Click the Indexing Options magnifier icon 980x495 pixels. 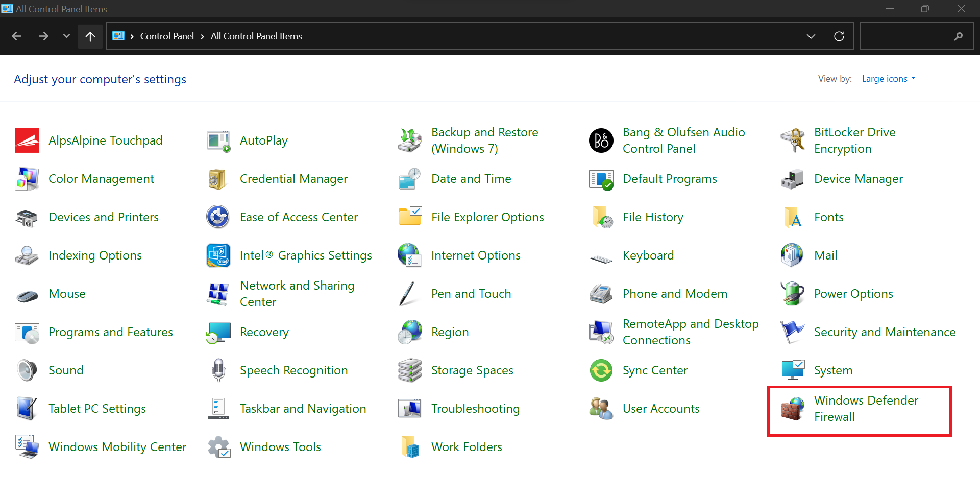coord(27,255)
